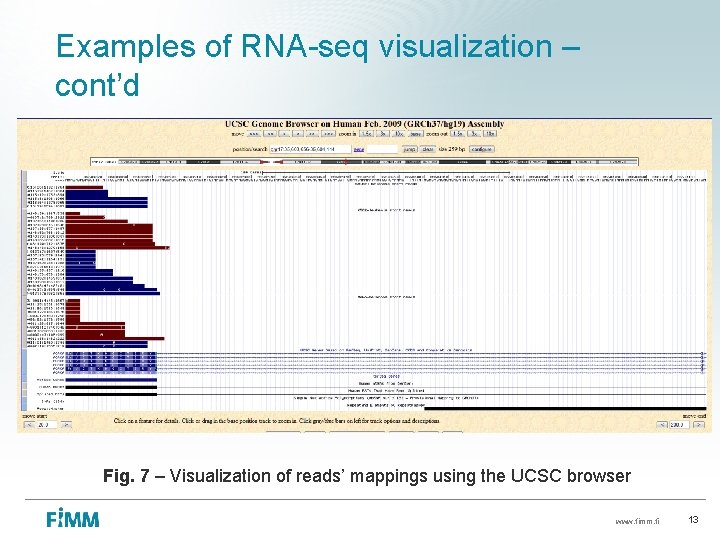Viewport: 720px width, 540px height.
Task: Zoom in 3x on the genome view
Action: pyautogui.click(x=383, y=134)
